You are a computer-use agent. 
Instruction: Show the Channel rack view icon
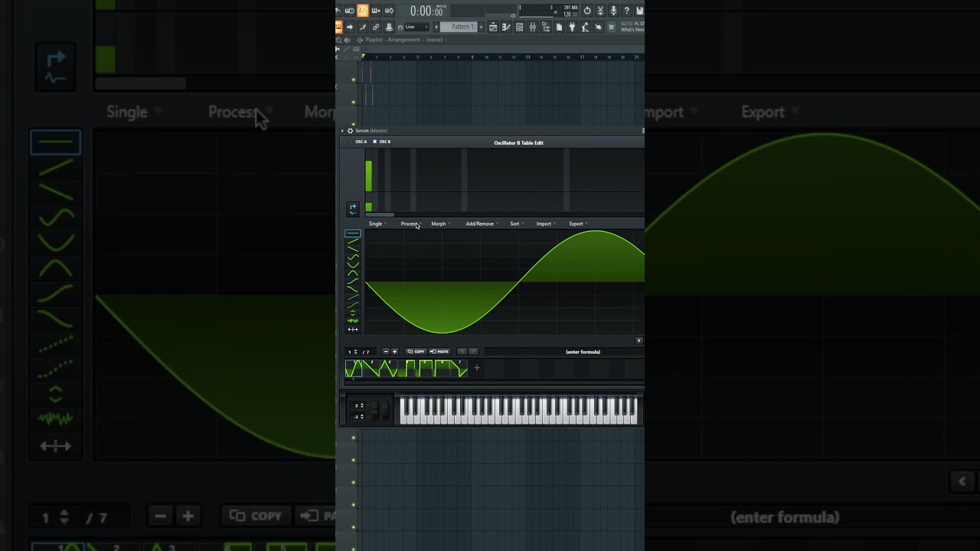point(520,27)
